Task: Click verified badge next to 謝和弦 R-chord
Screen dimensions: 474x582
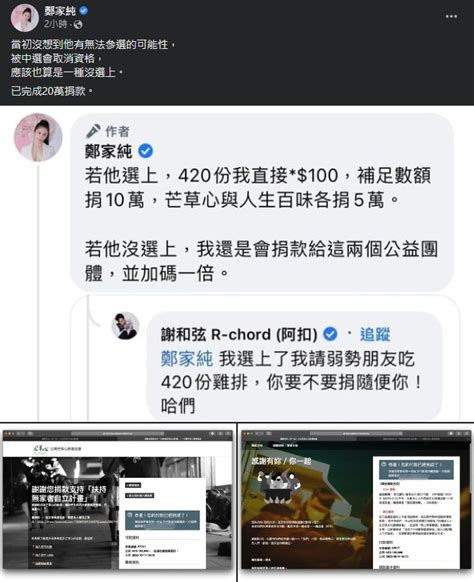Action: pos(330,334)
